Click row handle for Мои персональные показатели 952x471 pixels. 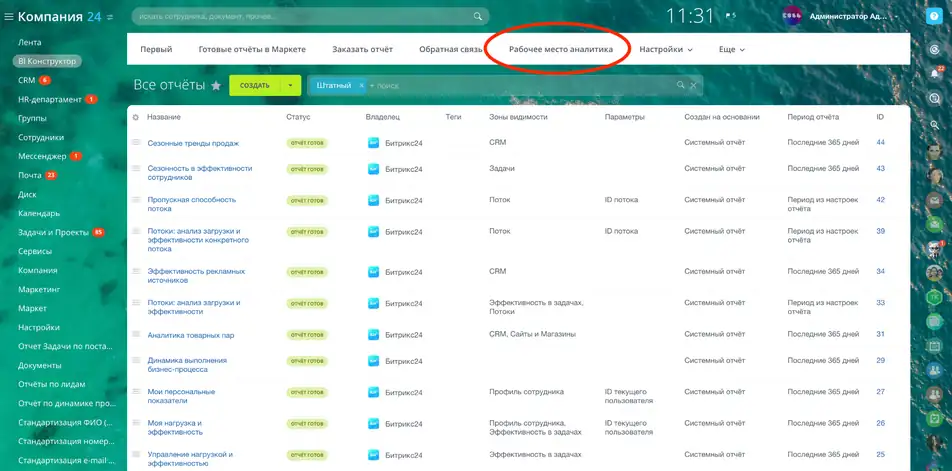(137, 391)
